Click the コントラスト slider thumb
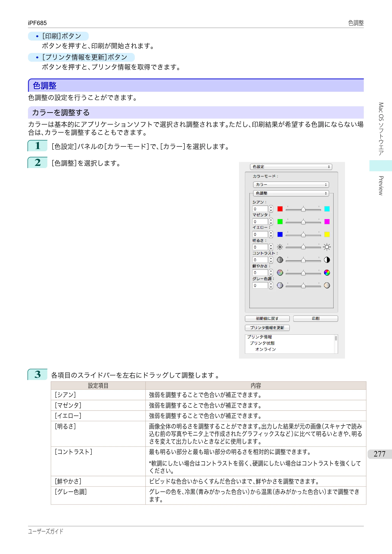This screenshot has width=392, height=554. [x=303, y=260]
